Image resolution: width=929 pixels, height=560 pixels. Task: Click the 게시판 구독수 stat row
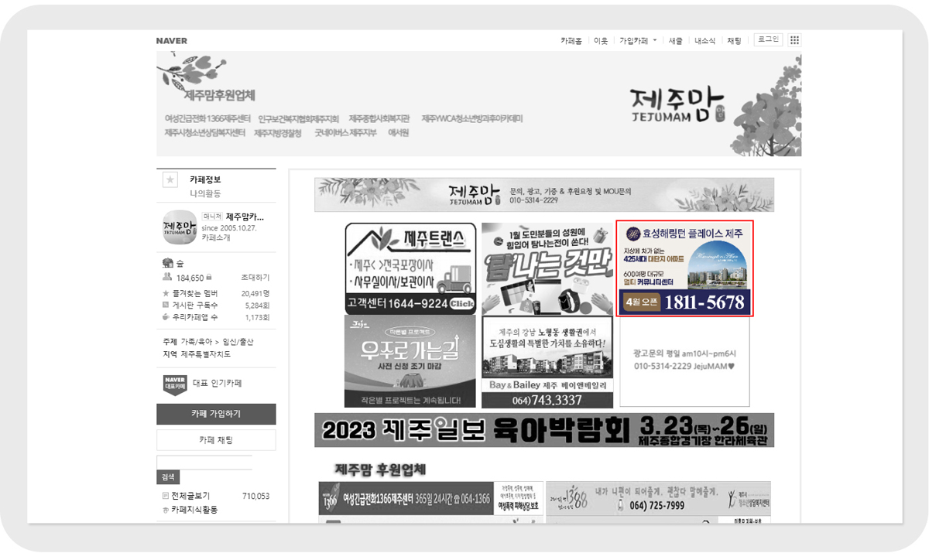[x=216, y=305]
